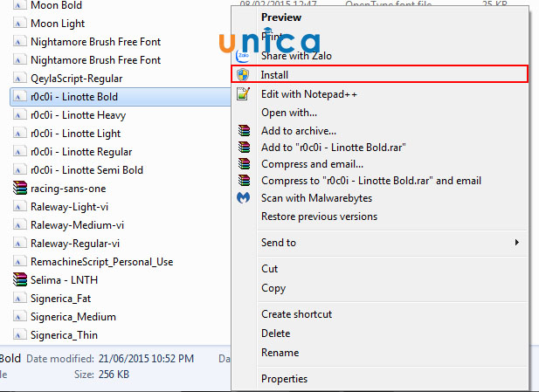Click the Selima - LNTH archive icon
The image size is (539, 392).
19,279
